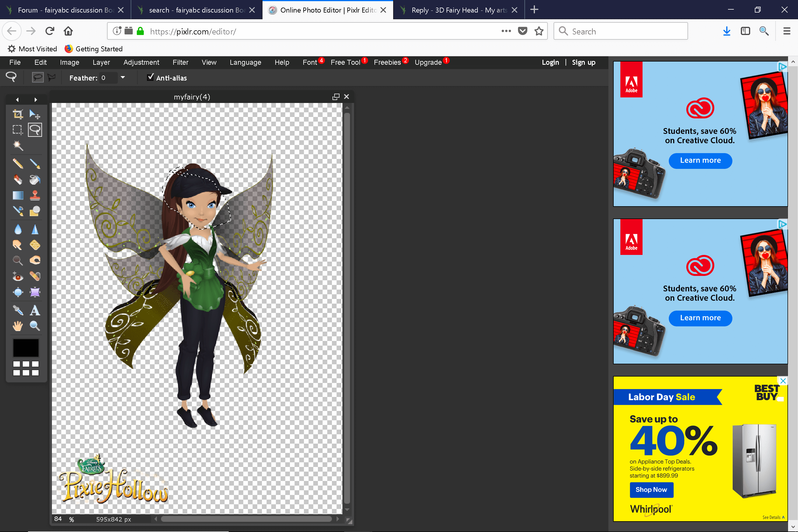Switch lasso mode to Polygonal lasso

point(51,77)
